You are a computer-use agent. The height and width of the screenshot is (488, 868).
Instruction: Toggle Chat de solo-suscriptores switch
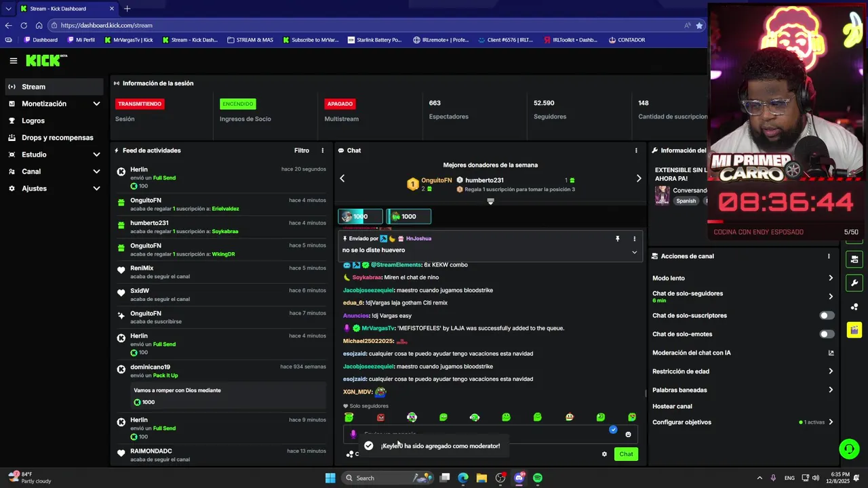(x=827, y=315)
